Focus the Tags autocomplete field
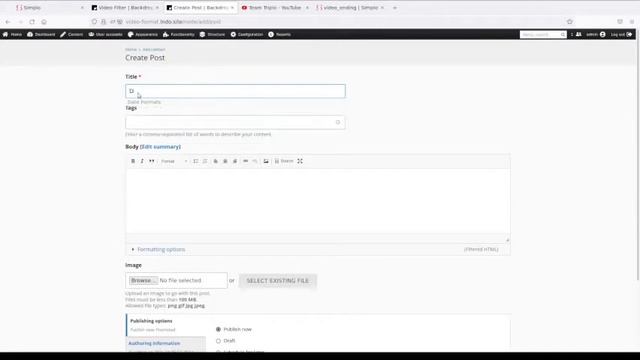This screenshot has height=360, width=640. pyautogui.click(x=235, y=122)
